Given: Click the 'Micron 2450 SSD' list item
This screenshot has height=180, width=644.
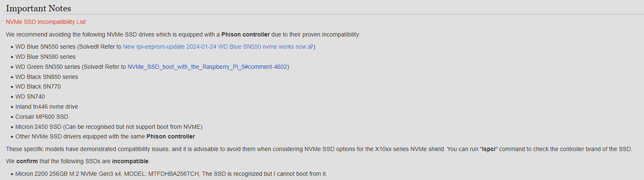Looking at the screenshot, I should point(109,127).
